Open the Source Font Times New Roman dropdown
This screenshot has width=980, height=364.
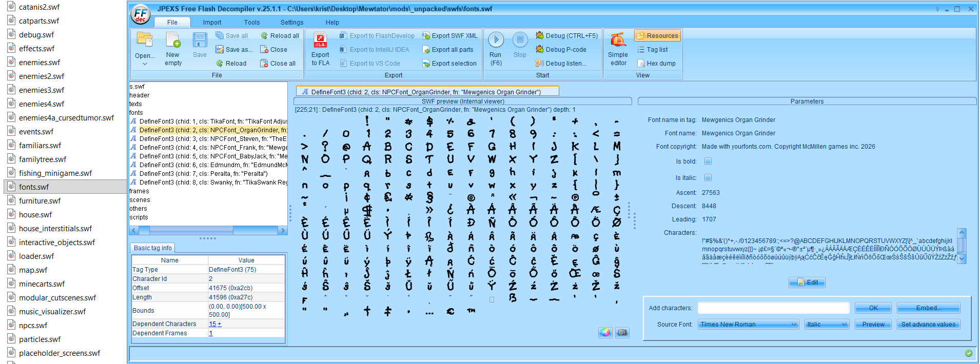tap(748, 325)
